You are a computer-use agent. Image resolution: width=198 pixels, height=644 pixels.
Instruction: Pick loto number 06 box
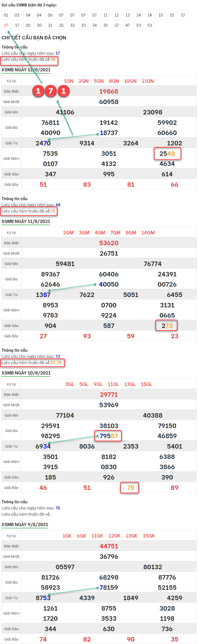click(x=50, y=15)
